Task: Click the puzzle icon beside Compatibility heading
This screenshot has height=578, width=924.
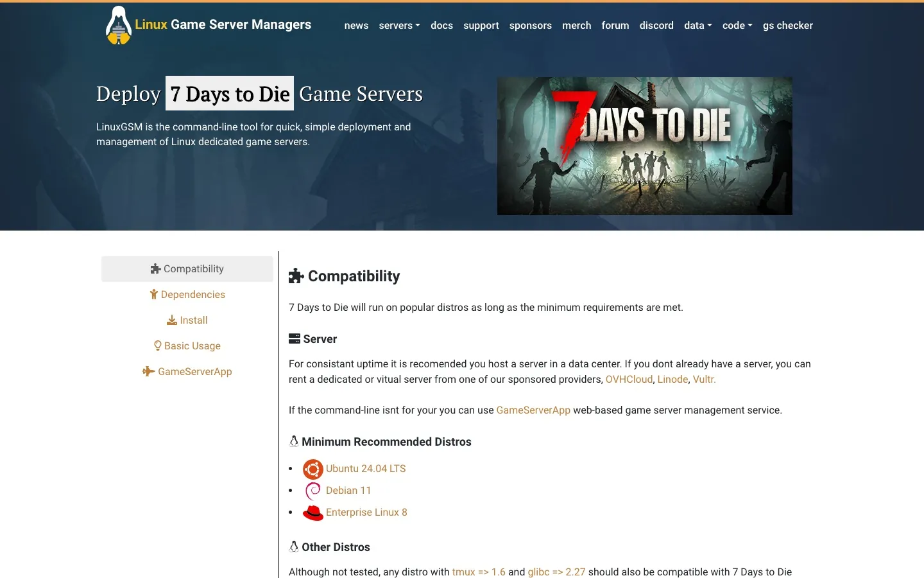Action: (x=296, y=276)
